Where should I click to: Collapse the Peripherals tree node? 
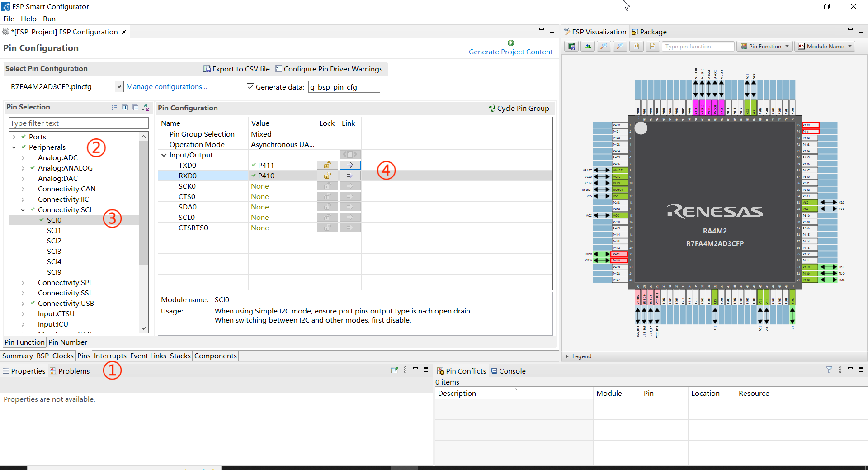click(x=14, y=147)
